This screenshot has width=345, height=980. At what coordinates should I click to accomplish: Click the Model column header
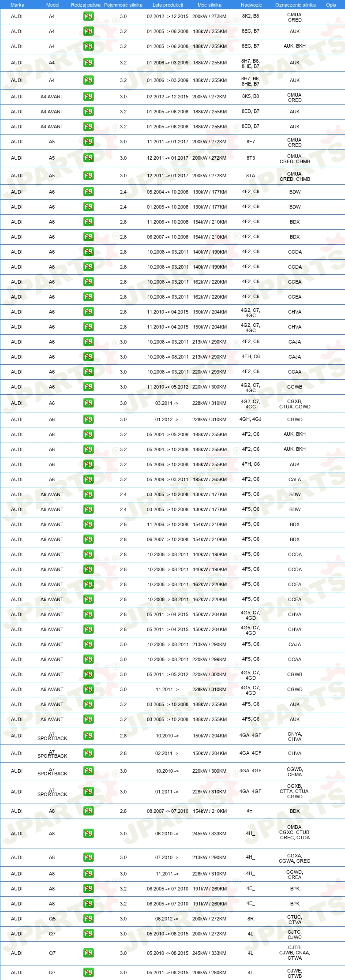pyautogui.click(x=52, y=5)
